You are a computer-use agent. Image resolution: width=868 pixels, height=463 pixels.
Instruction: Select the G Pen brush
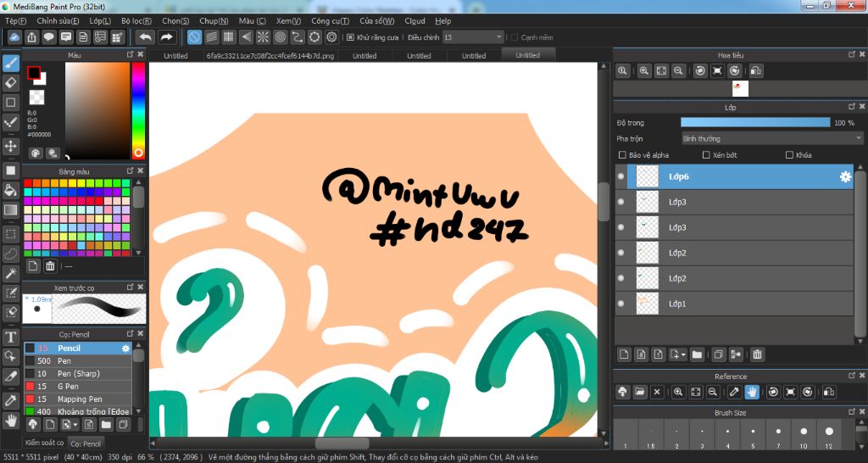77,387
